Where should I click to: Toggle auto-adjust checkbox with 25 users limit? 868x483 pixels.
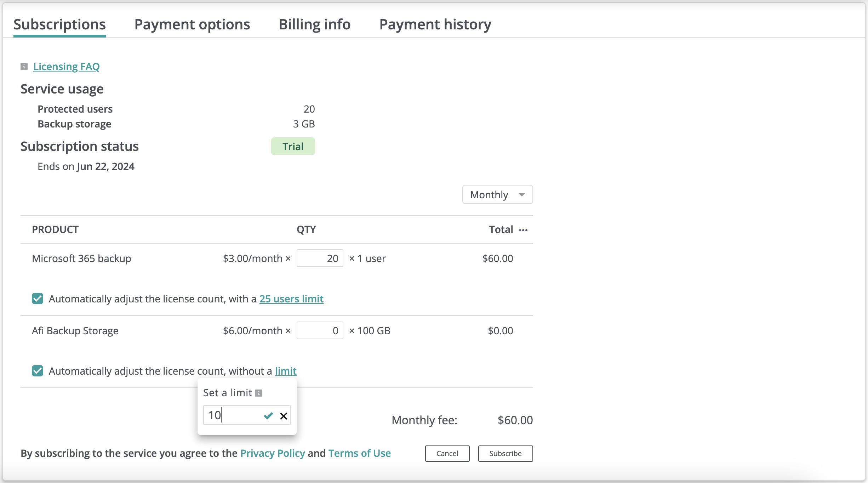(x=38, y=299)
